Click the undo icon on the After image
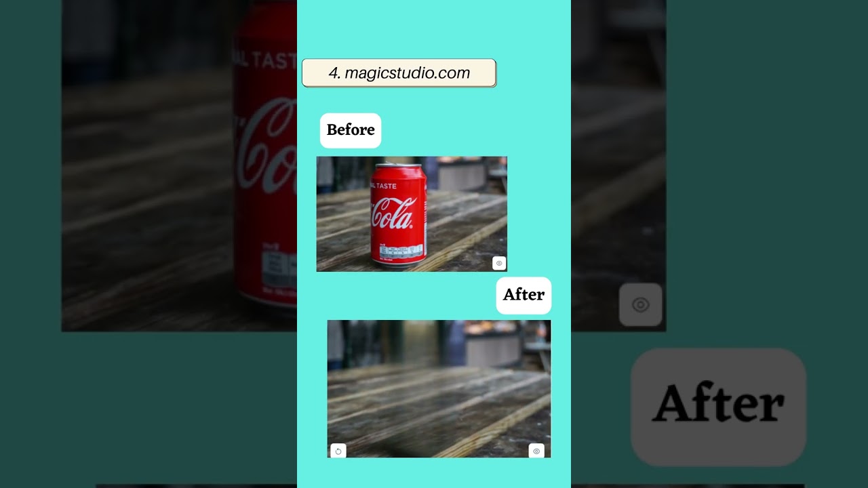Image resolution: width=868 pixels, height=488 pixels. tap(338, 451)
